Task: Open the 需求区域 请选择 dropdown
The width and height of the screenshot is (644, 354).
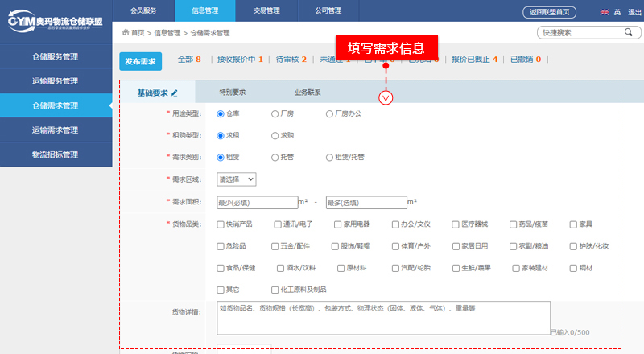Action: [x=237, y=179]
